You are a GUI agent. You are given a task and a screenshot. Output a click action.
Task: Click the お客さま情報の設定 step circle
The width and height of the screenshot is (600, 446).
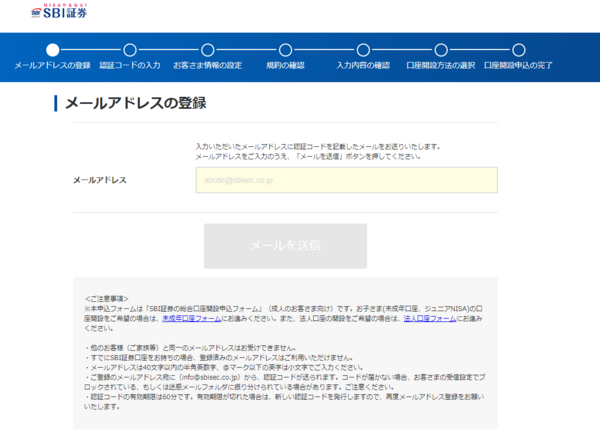pyautogui.click(x=208, y=50)
